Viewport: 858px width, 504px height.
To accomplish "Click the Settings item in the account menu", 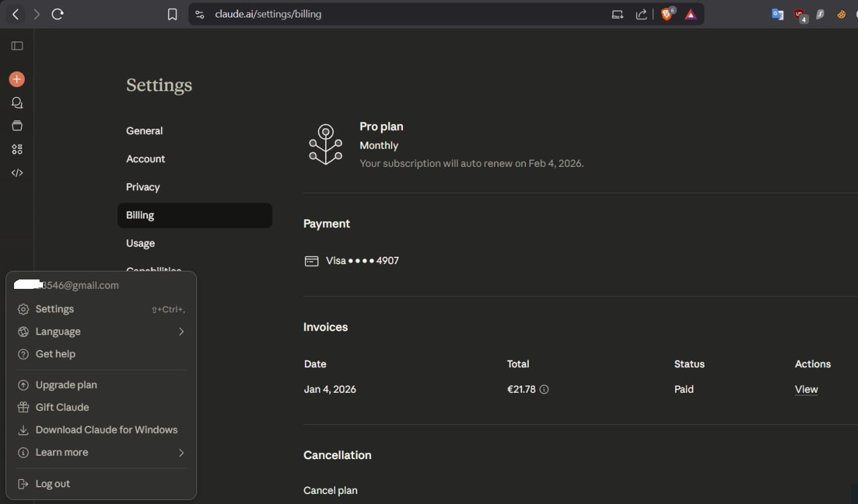I will coord(101,309).
